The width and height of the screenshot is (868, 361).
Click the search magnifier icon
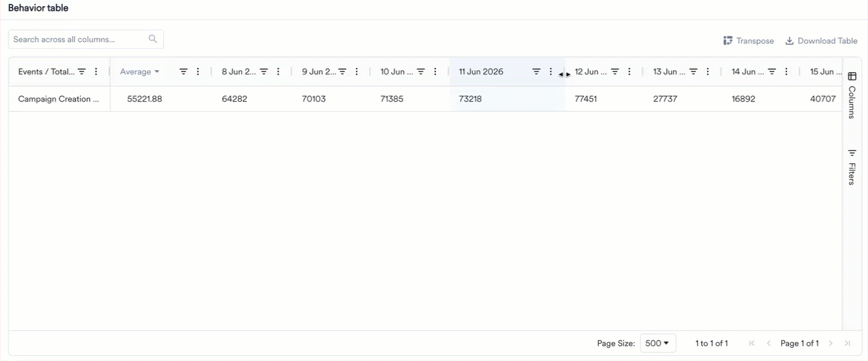[x=153, y=39]
